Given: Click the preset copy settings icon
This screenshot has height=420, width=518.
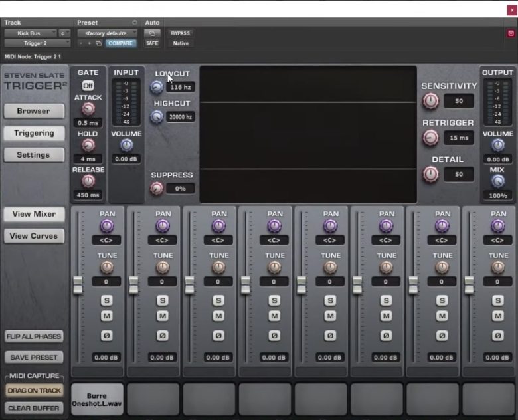Looking at the screenshot, I should [98, 43].
